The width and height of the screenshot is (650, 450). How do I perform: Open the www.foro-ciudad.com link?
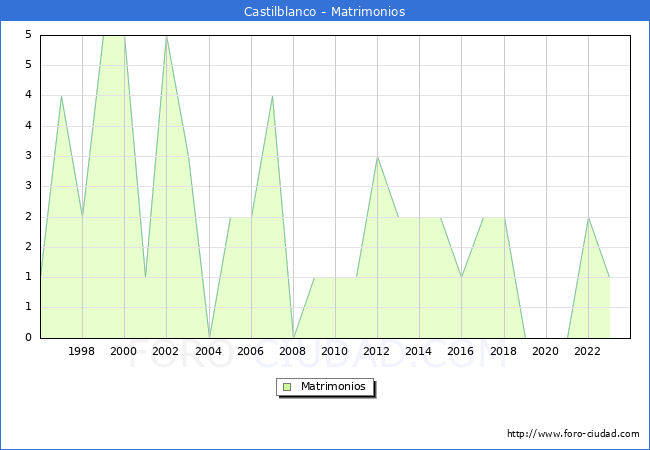573,433
